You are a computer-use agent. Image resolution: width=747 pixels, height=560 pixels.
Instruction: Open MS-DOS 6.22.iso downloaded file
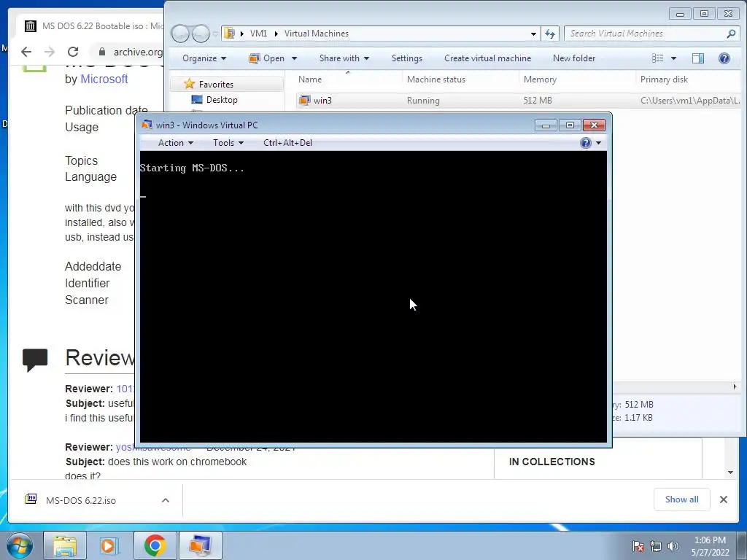click(80, 500)
